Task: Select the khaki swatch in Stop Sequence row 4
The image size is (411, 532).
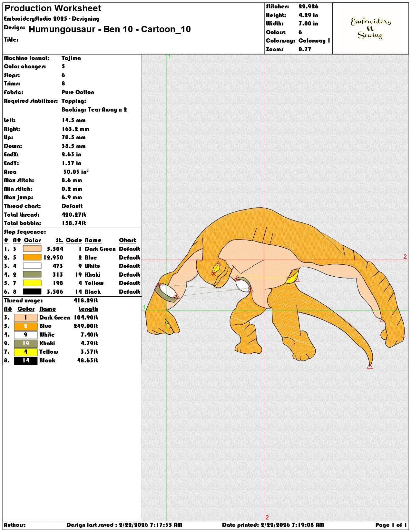Action: pos(32,274)
